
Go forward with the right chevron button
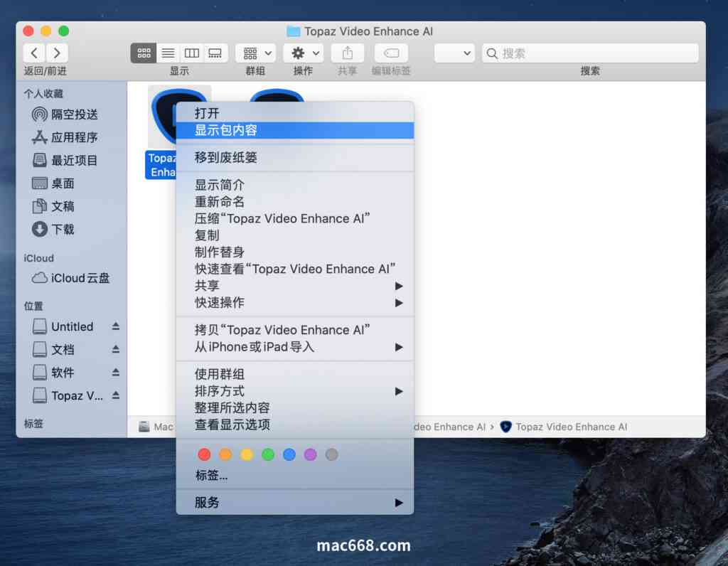(57, 53)
